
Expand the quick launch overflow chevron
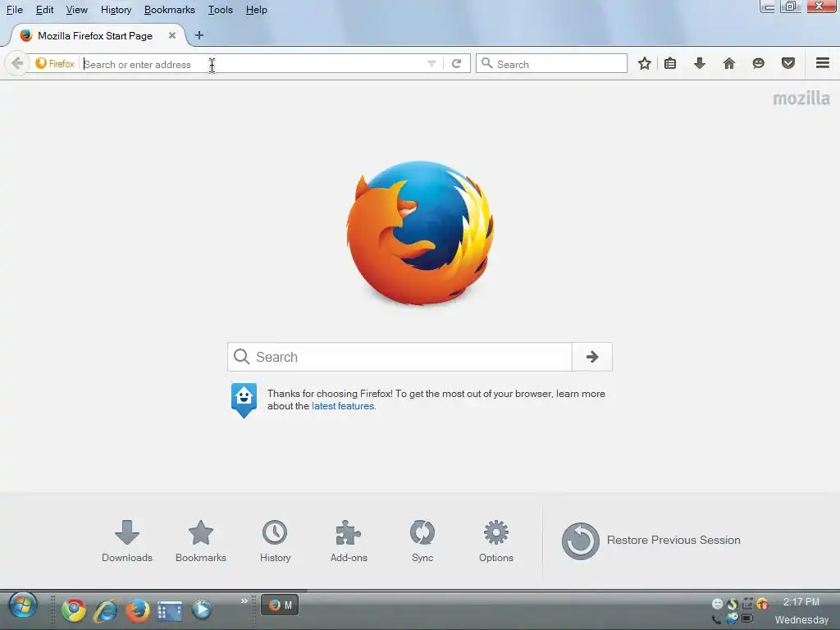coord(244,600)
